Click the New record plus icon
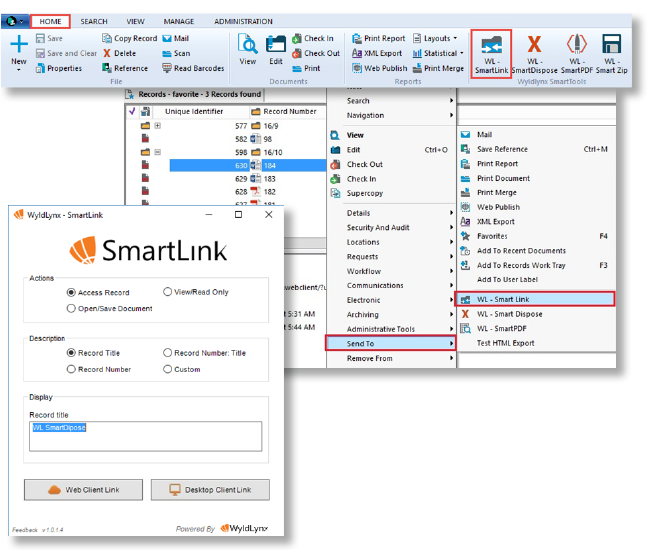650x550 pixels. [x=19, y=44]
